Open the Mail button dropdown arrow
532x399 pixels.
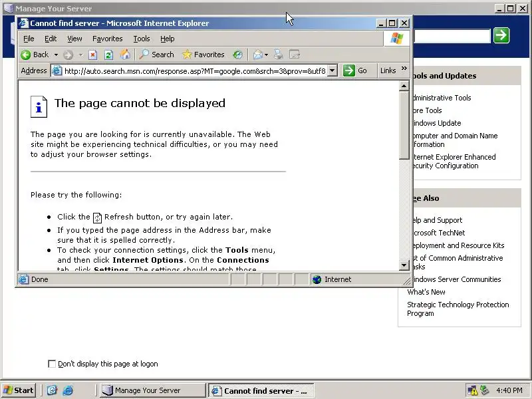pos(267,55)
